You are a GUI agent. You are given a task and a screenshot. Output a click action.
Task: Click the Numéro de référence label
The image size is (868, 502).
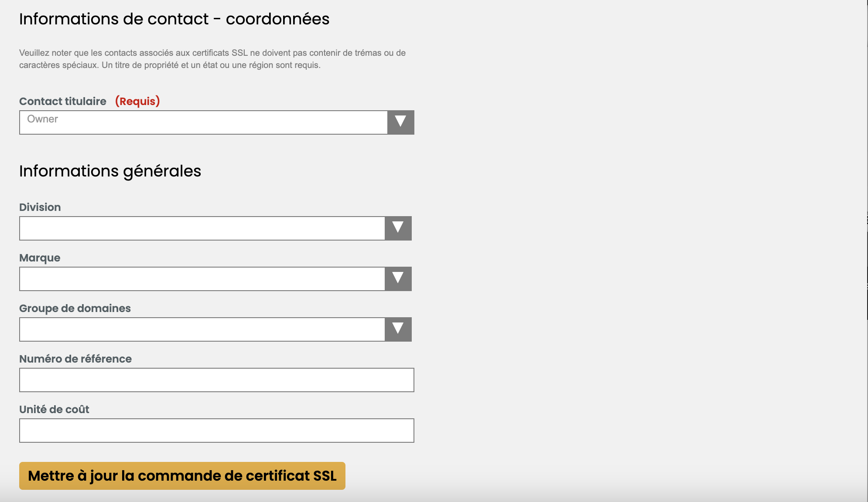point(75,359)
